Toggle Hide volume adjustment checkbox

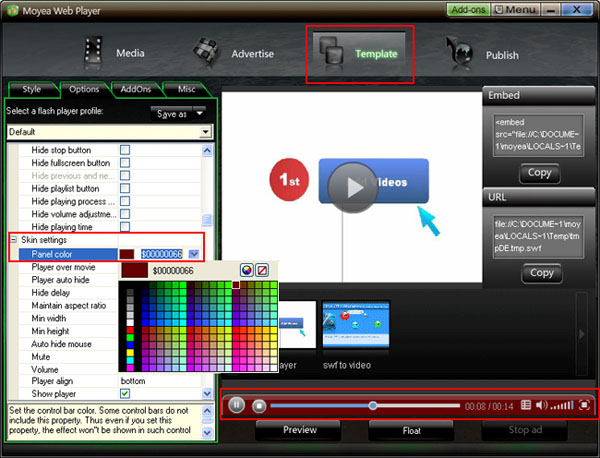click(125, 214)
